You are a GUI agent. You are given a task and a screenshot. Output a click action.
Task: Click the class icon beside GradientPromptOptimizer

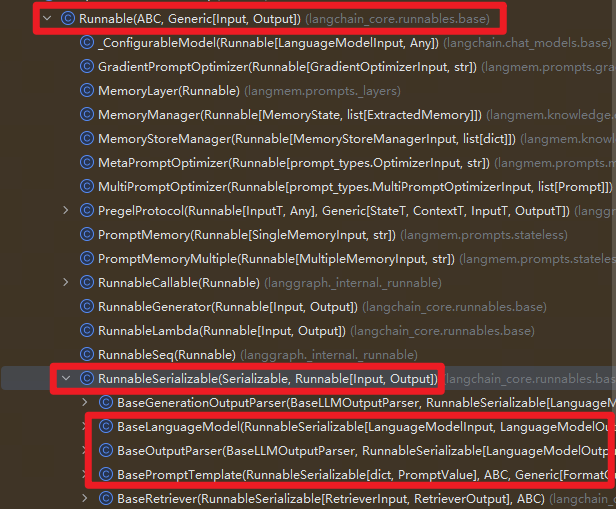(87, 66)
